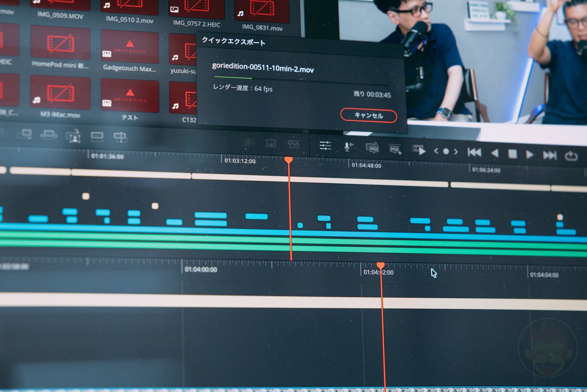Click the Place on Top icon
587x392 pixels.
click(97, 137)
